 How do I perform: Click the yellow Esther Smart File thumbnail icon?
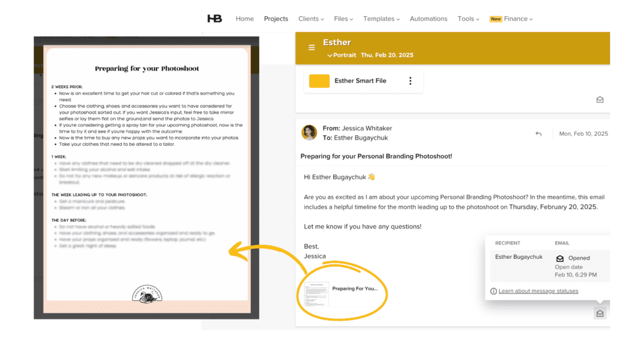(319, 81)
